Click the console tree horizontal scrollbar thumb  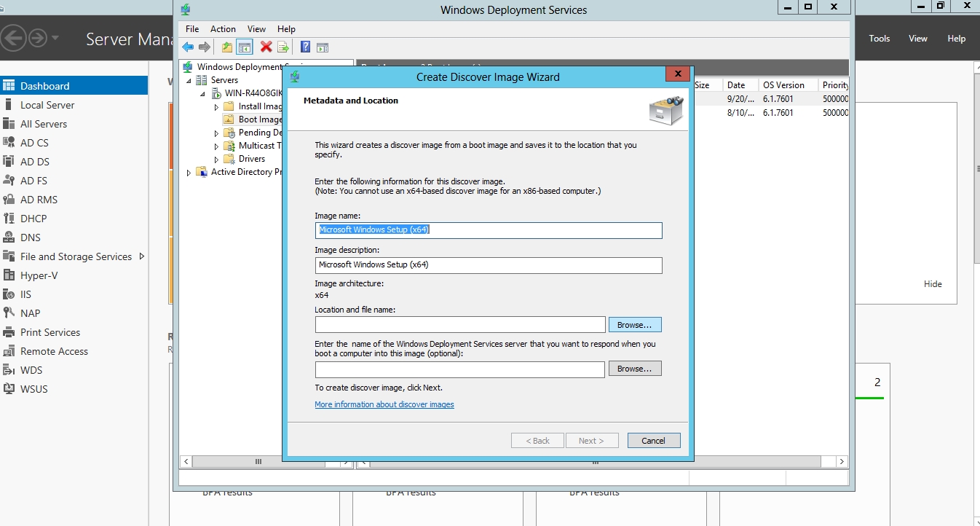pyautogui.click(x=258, y=462)
